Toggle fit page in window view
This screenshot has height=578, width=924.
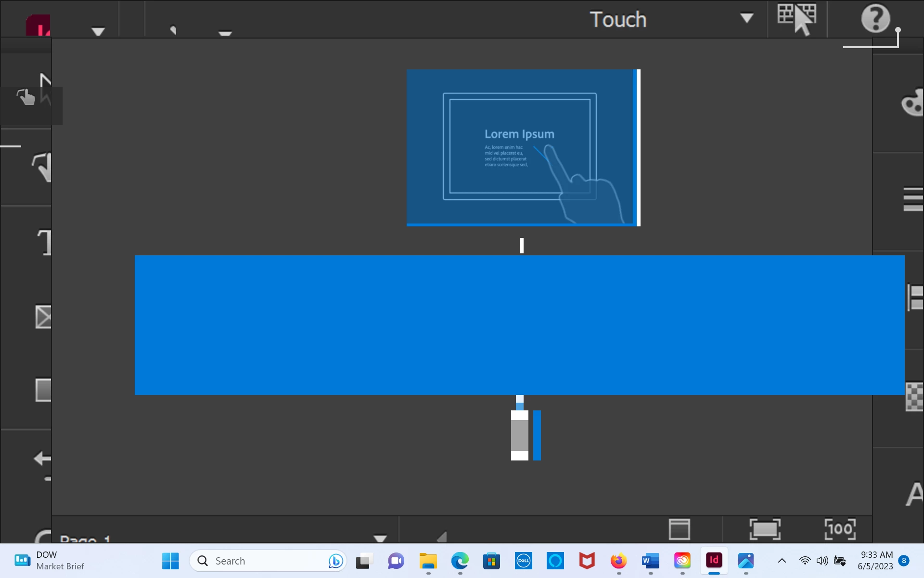(765, 529)
